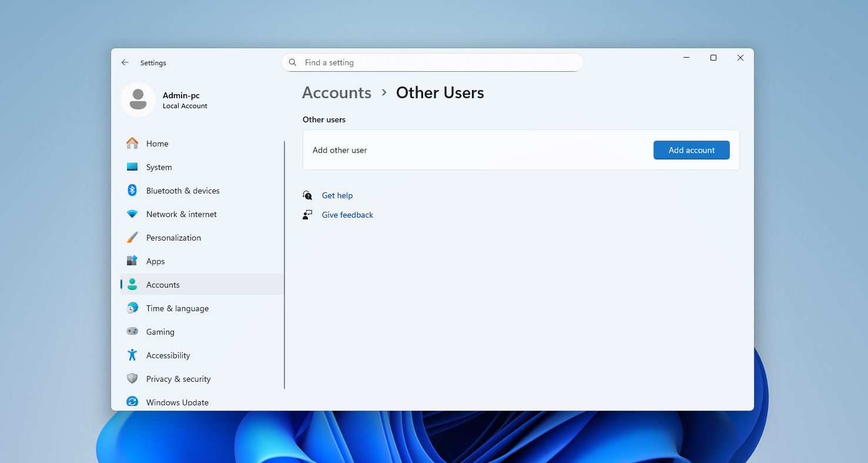
Task: Click the Give feedback link
Action: [347, 215]
